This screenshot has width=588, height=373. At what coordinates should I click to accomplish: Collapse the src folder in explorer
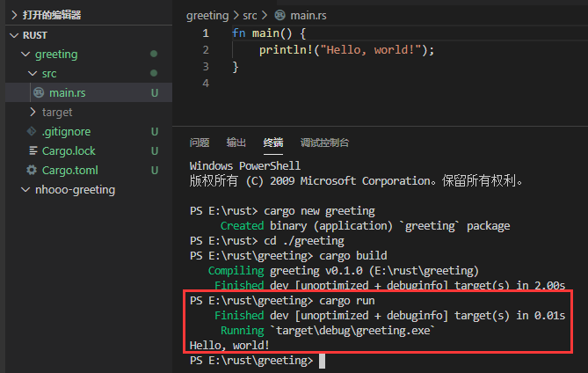tap(33, 74)
